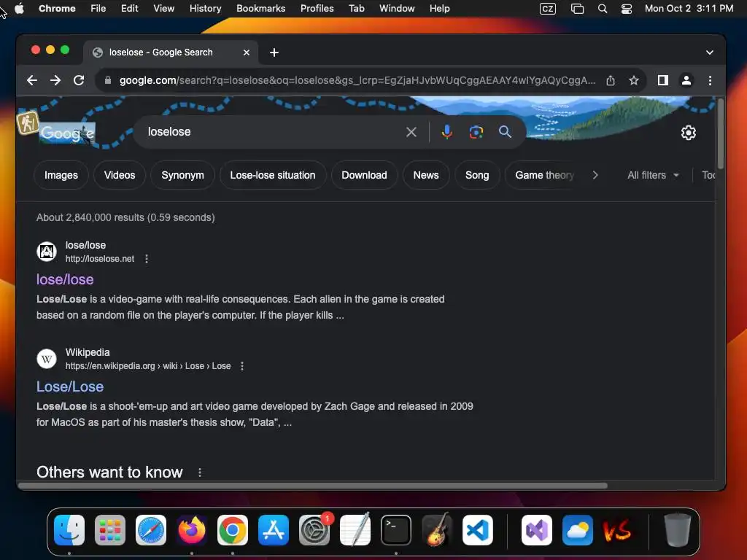Open System Settings from the Dock
Image resolution: width=747 pixels, height=560 pixels.
tap(314, 530)
